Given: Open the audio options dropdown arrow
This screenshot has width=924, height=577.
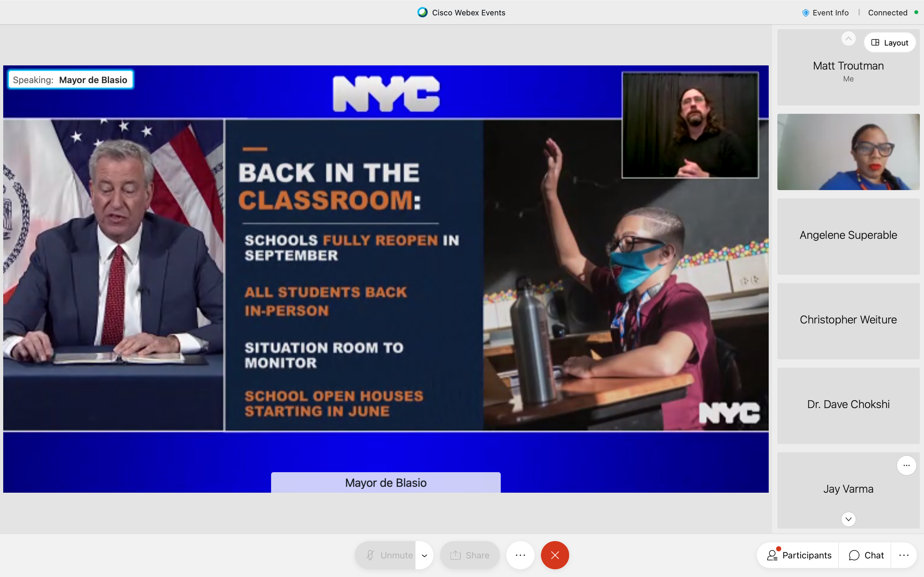Looking at the screenshot, I should click(x=424, y=555).
